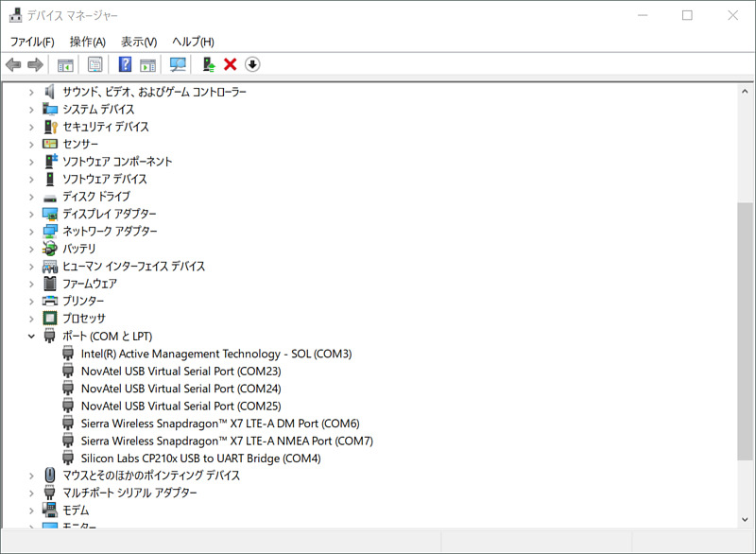Click the scrollbar up arrow

[745, 91]
